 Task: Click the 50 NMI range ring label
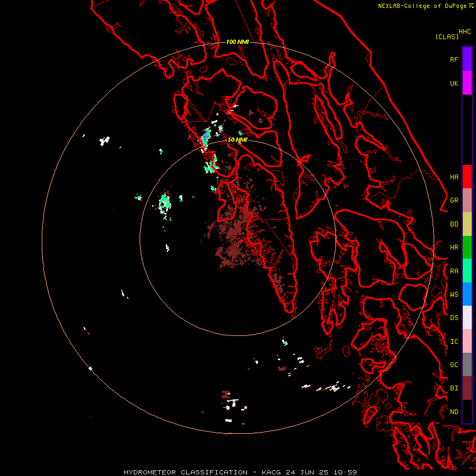[x=237, y=140]
